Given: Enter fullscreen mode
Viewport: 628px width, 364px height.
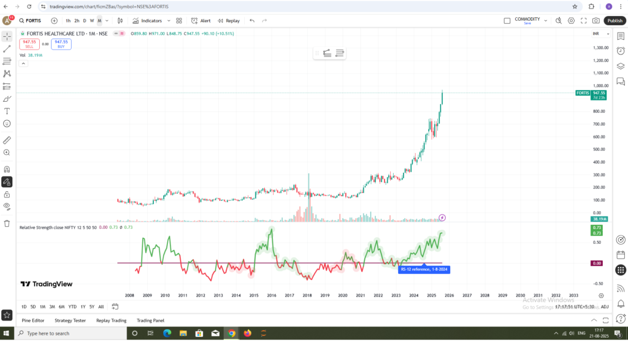Looking at the screenshot, I should pos(584,21).
